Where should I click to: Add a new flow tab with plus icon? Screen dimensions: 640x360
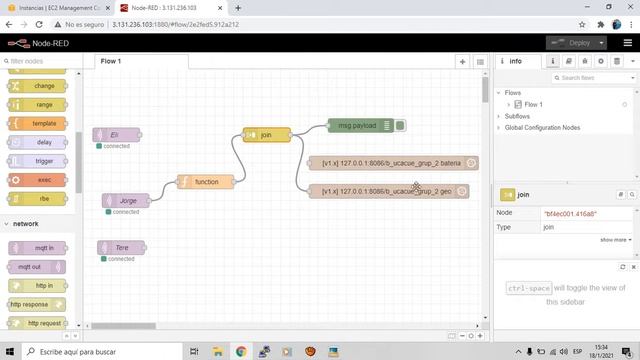click(462, 62)
